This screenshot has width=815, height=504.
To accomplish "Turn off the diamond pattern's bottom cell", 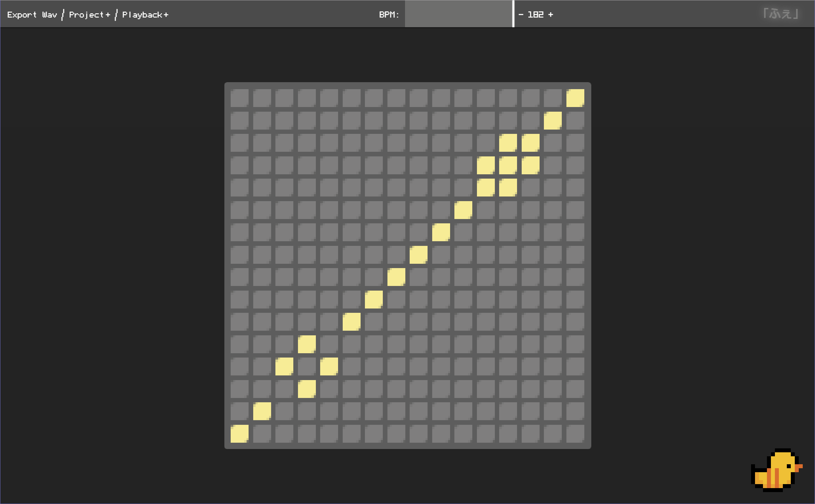I will (x=307, y=389).
